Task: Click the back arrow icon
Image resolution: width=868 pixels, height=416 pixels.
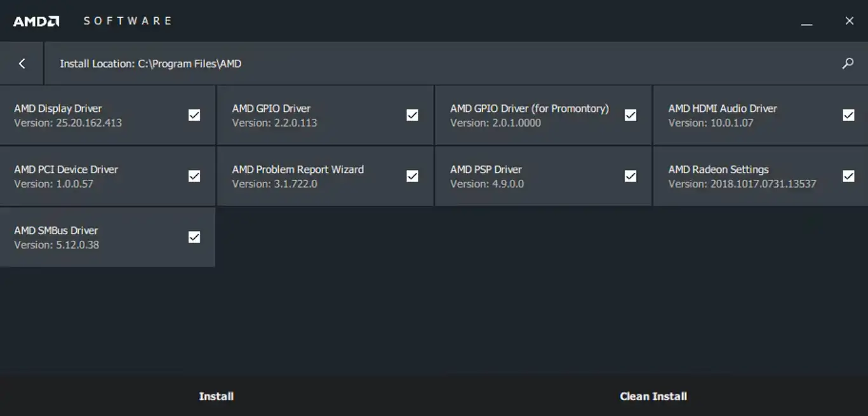Action: (x=22, y=64)
